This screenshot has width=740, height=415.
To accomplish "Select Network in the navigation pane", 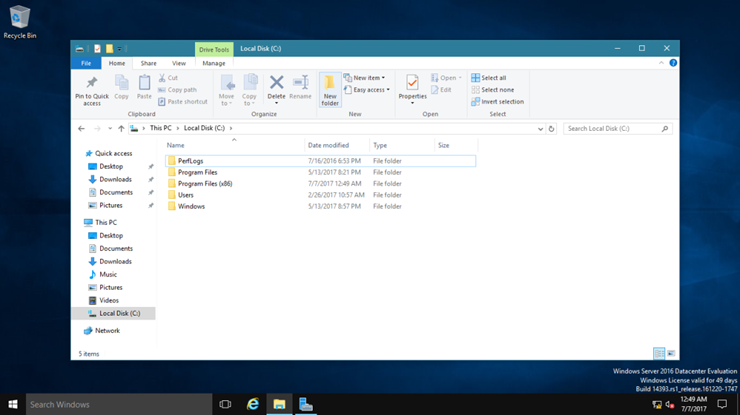I will pyautogui.click(x=107, y=330).
